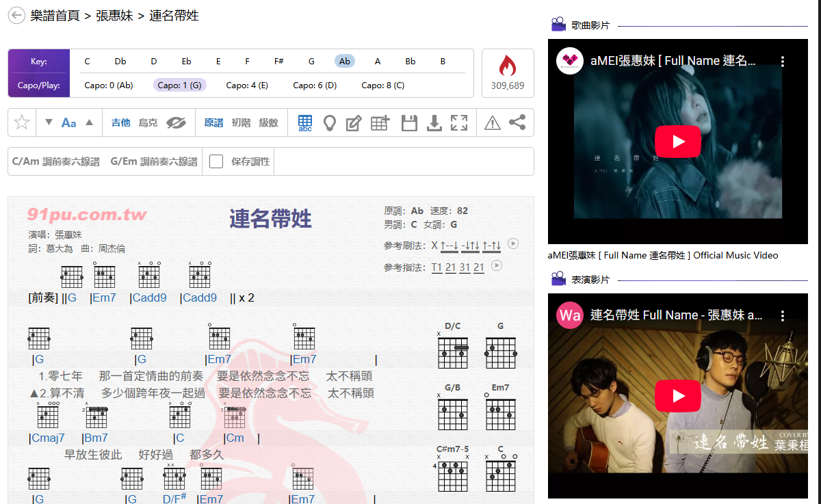This screenshot has width=821, height=504.
Task: Click the add-table icon with plus
Action: pyautogui.click(x=380, y=123)
